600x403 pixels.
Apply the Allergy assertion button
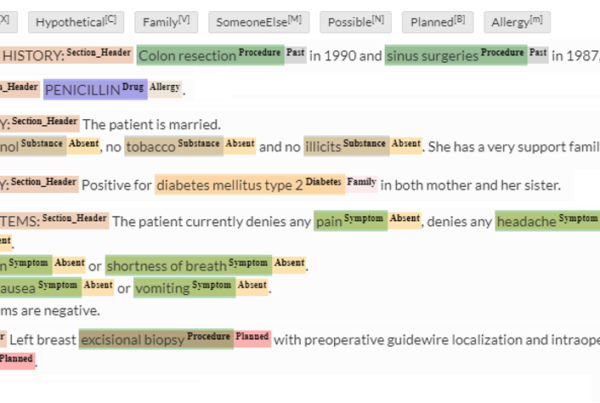tap(517, 22)
